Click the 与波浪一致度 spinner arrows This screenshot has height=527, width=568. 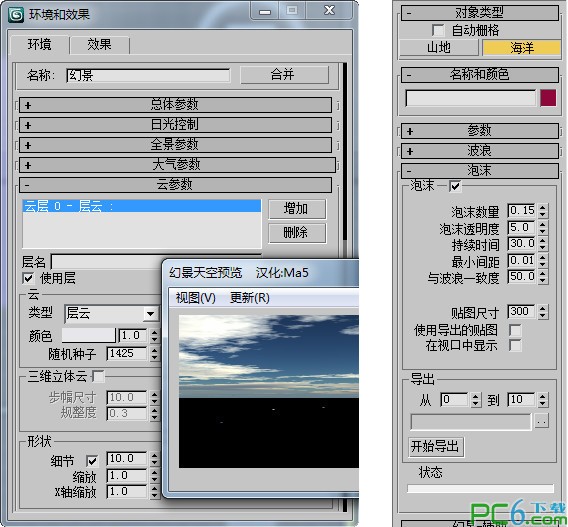[542, 277]
